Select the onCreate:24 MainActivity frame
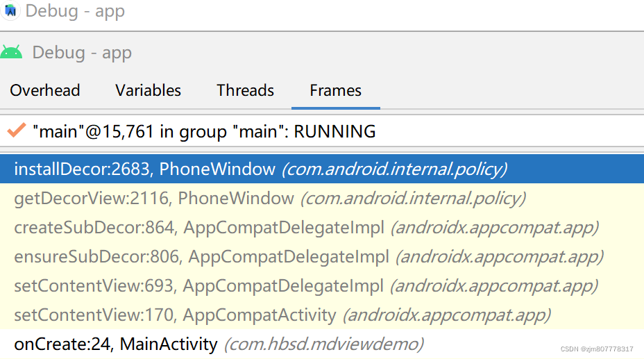644x359 pixels. pyautogui.click(x=322, y=344)
